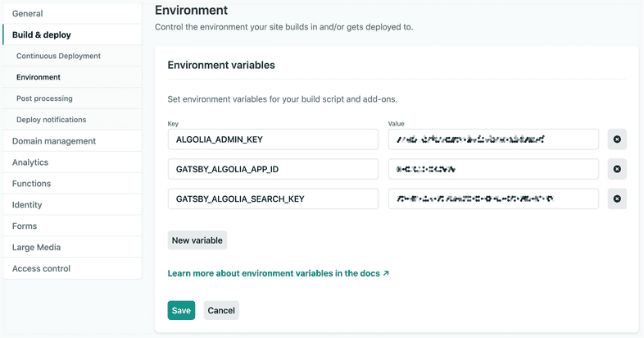Screen dimensions: 644x338
Task: Select Build & deploy in sidebar
Action: (x=42, y=35)
